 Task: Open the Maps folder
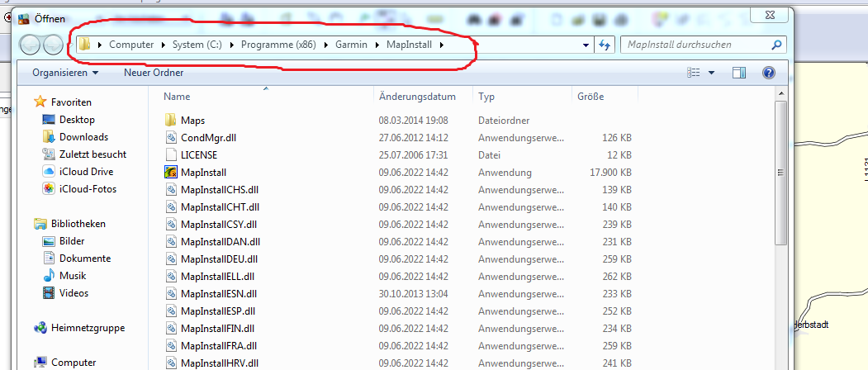tap(192, 121)
